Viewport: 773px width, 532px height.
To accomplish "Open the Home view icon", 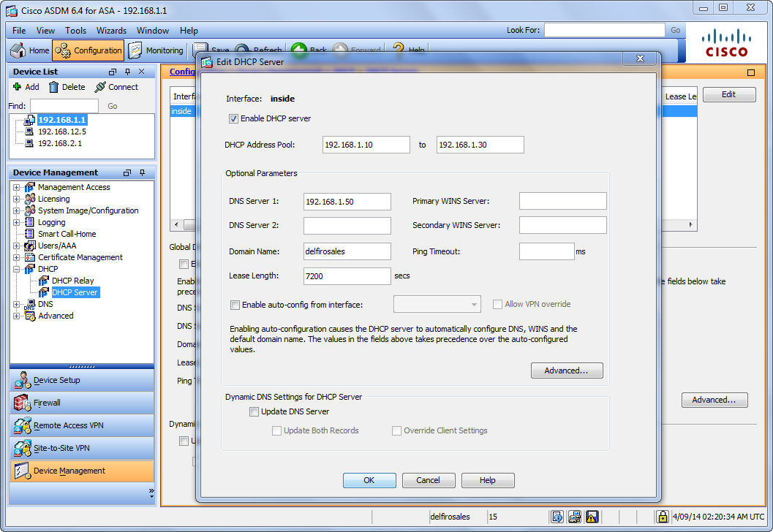I will click(x=18, y=50).
